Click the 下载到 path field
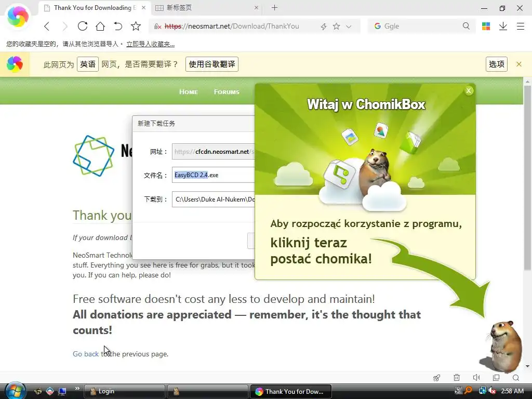Viewport: 532px width, 399px height. (x=213, y=199)
